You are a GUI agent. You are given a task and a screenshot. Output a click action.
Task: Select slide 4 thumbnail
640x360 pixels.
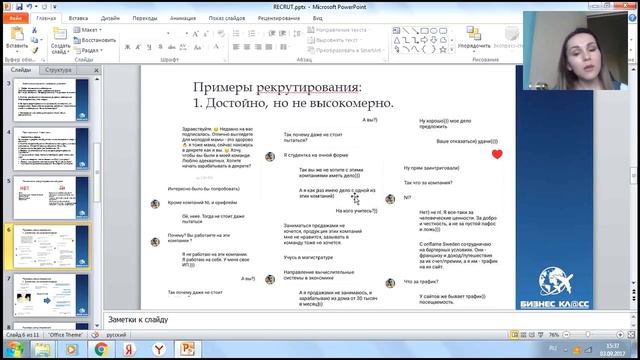[x=51, y=149]
